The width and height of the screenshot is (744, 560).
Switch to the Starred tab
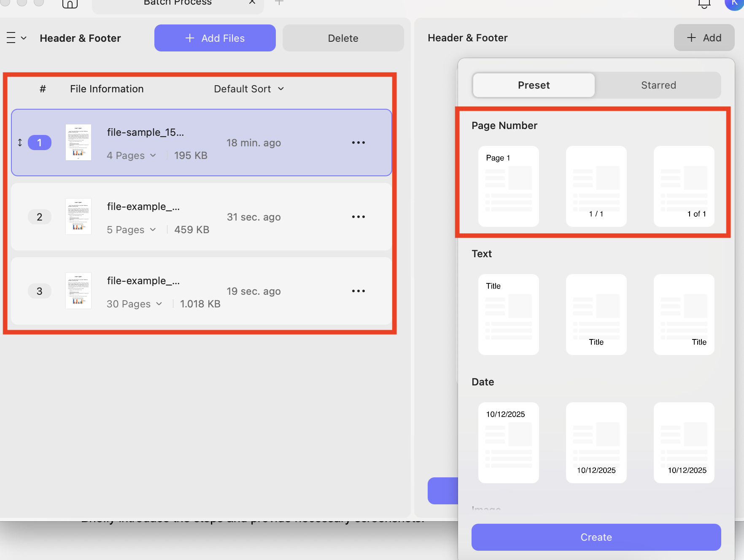tap(658, 85)
